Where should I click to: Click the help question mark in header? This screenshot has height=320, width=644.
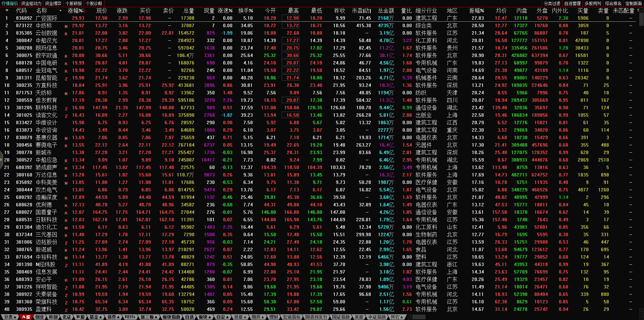click(638, 11)
